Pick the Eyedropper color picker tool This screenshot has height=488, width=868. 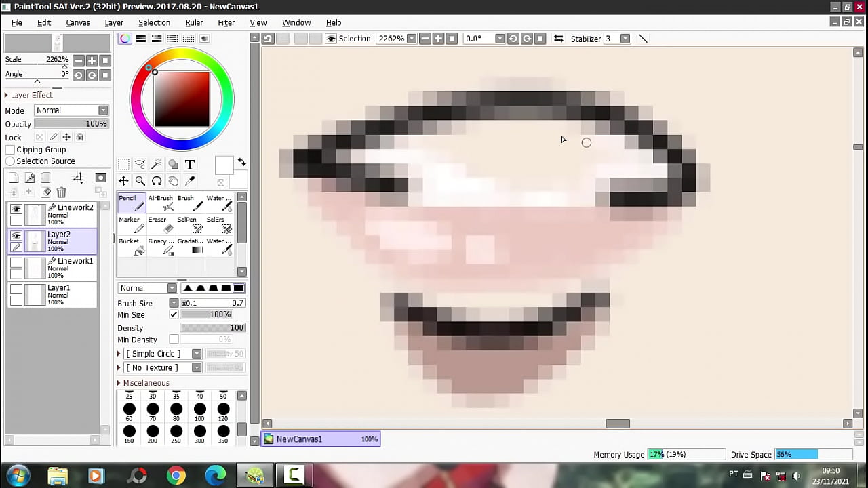pyautogui.click(x=190, y=181)
